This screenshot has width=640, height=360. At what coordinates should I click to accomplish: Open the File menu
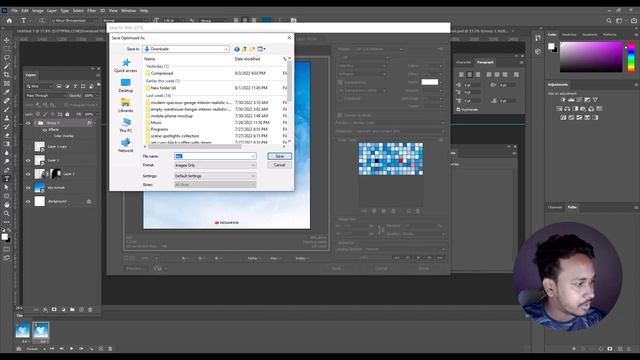coord(14,11)
